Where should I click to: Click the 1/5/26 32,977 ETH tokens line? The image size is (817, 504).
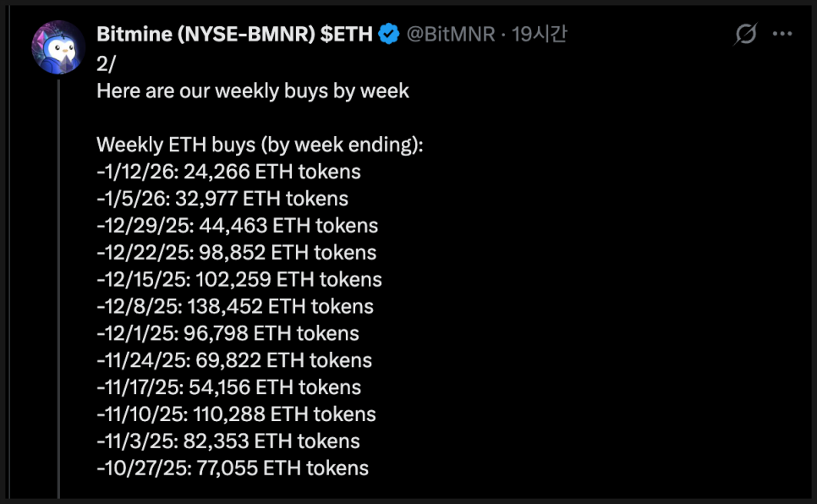point(222,199)
